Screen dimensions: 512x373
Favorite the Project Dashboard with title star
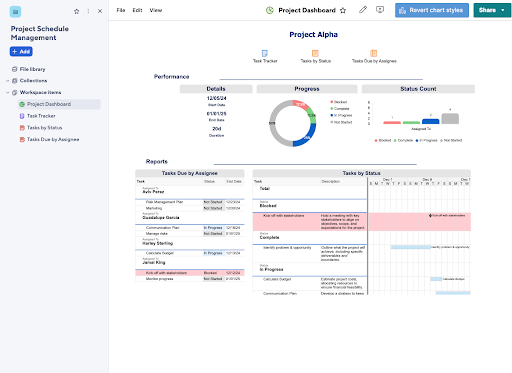click(x=343, y=10)
